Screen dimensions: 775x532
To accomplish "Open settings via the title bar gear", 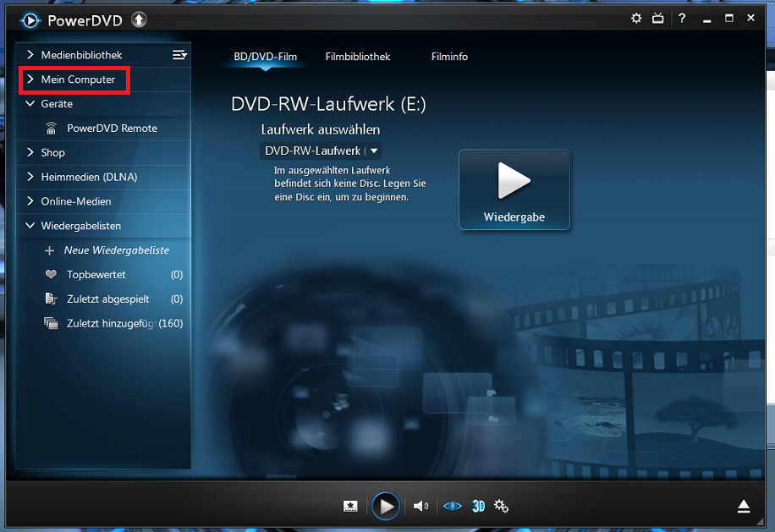I will (x=636, y=19).
